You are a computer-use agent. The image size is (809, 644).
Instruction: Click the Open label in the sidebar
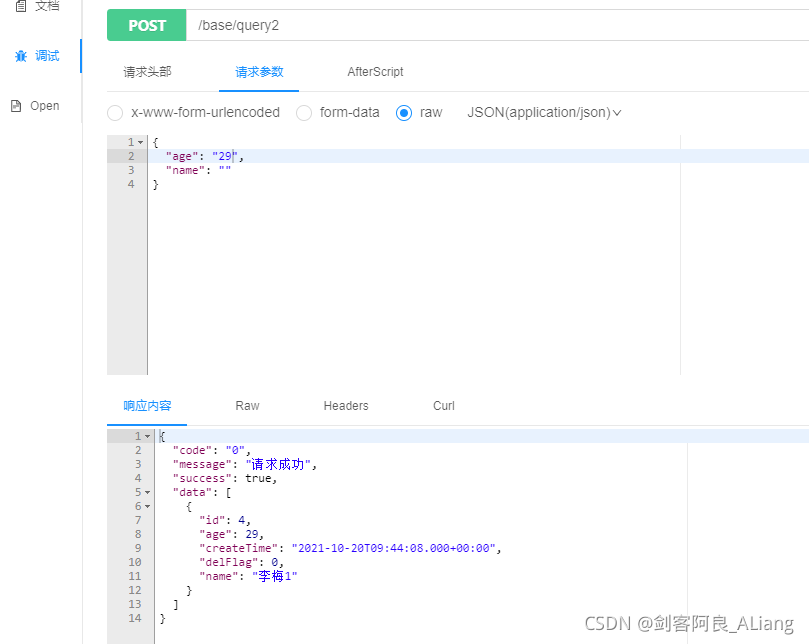[44, 106]
